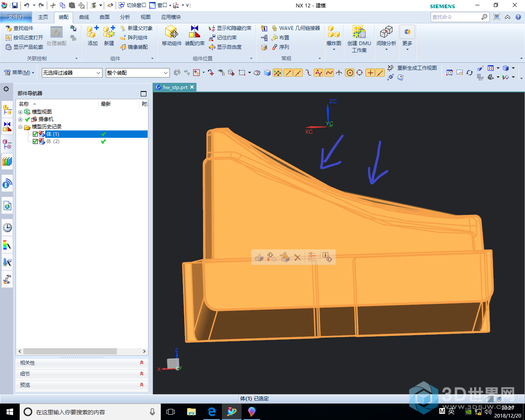The height and width of the screenshot is (420, 525).
Task: Open the 文件(F) file tab
Action: pos(15,17)
